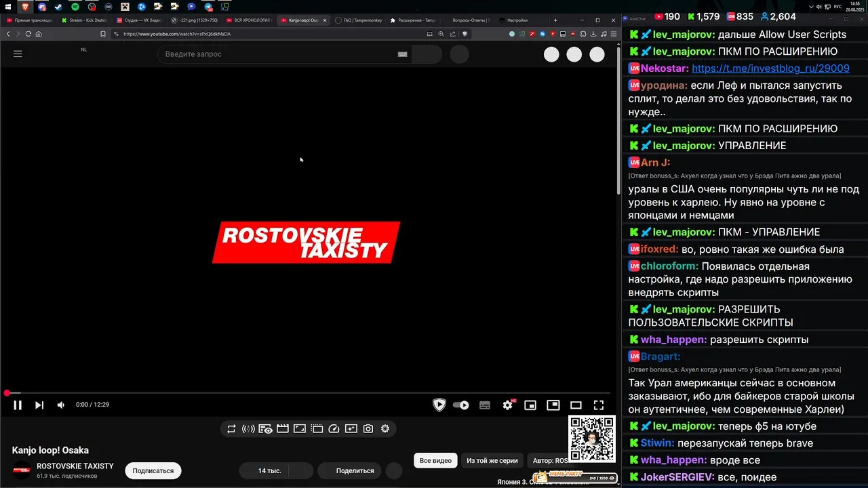Open a new browser tab with plus

555,20
